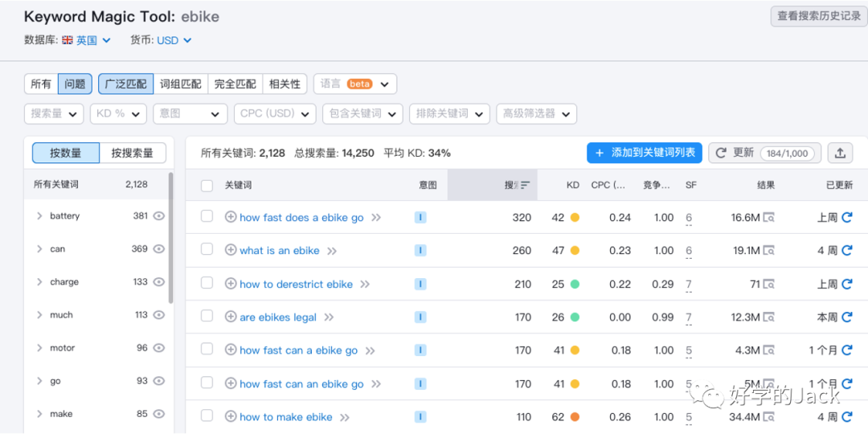This screenshot has height=434, width=868.
Task: Open the 包含关键词 filter dropdown
Action: tap(362, 113)
